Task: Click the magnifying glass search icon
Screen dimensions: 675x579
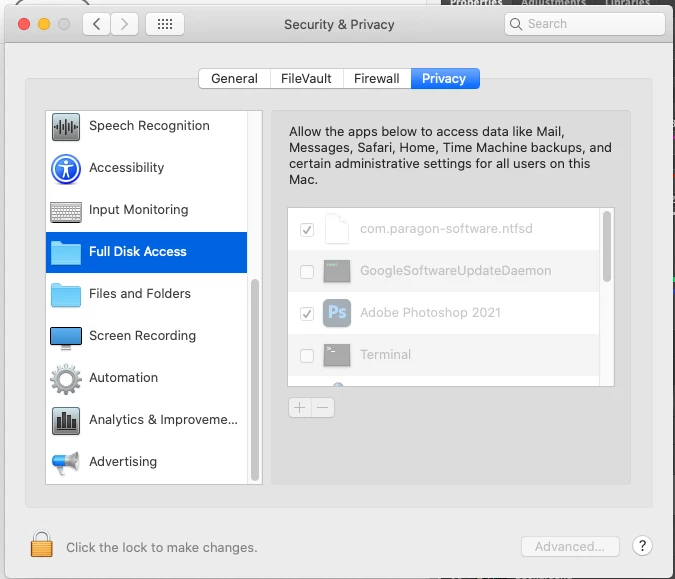Action: coord(516,24)
